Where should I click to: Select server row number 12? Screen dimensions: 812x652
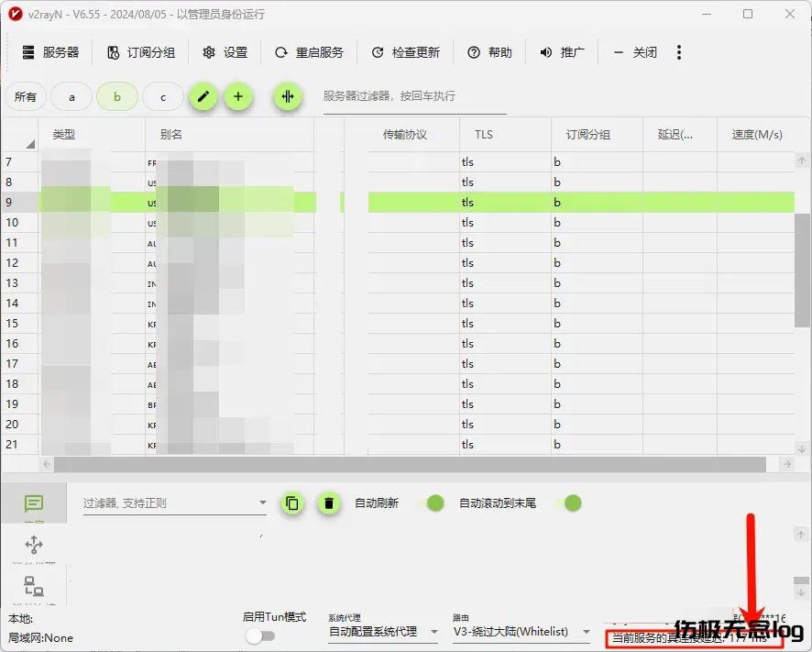pyautogui.click(x=398, y=263)
